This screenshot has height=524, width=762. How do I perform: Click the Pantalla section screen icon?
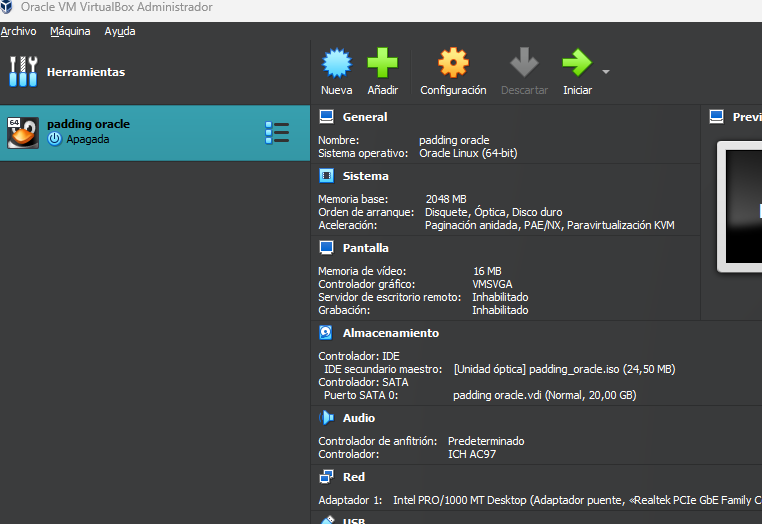[326, 248]
